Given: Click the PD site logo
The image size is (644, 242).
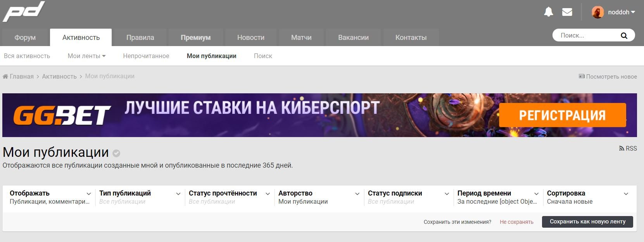Looking at the screenshot, I should pyautogui.click(x=24, y=12).
